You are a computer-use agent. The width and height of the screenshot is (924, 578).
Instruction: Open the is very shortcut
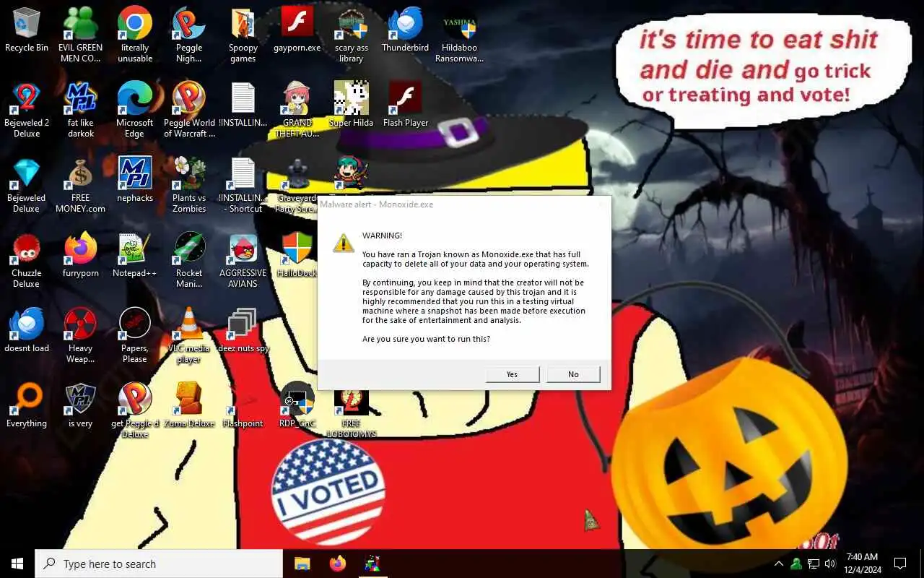click(81, 405)
